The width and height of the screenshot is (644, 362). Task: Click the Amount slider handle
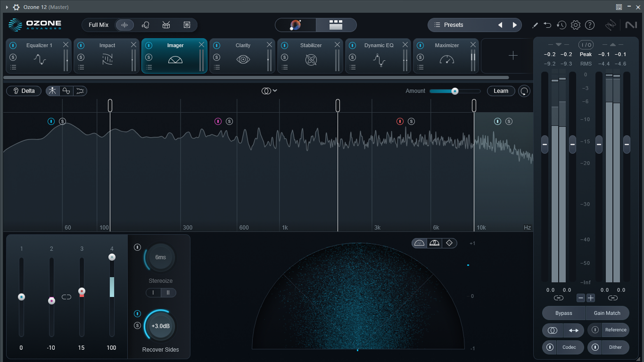pos(454,91)
